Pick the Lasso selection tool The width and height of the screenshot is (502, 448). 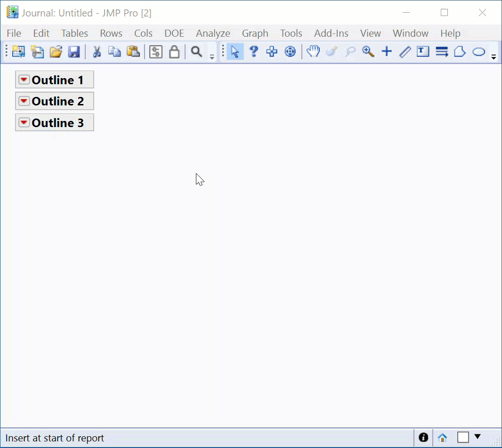[x=349, y=51]
